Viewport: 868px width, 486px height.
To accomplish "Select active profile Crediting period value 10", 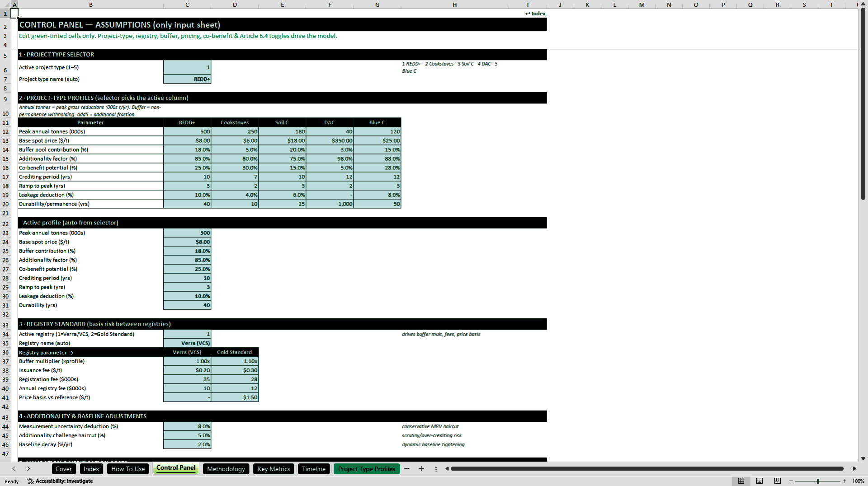I will pyautogui.click(x=187, y=278).
